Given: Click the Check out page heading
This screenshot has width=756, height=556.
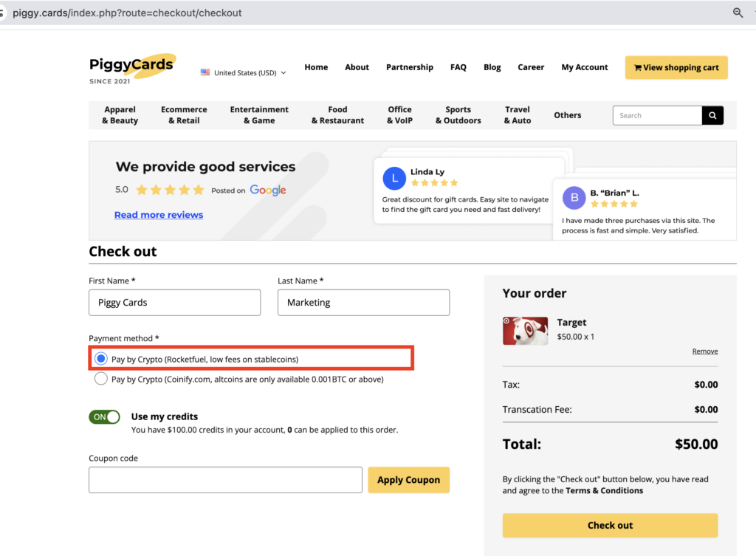Looking at the screenshot, I should coord(123,251).
